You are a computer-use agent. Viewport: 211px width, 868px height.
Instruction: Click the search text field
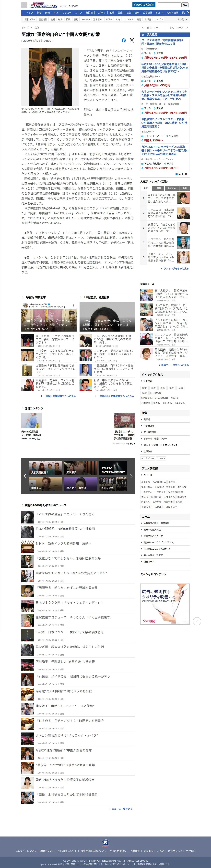click(x=169, y=5)
